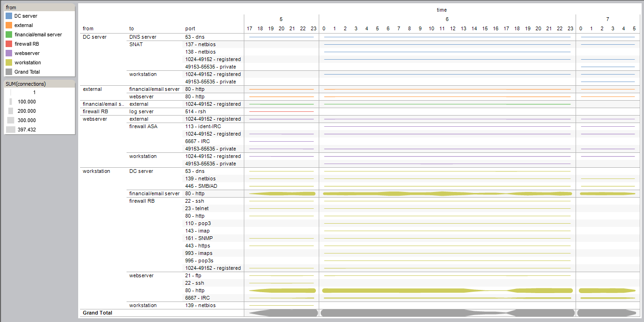Select the blue DC server legend swatch

[9, 16]
